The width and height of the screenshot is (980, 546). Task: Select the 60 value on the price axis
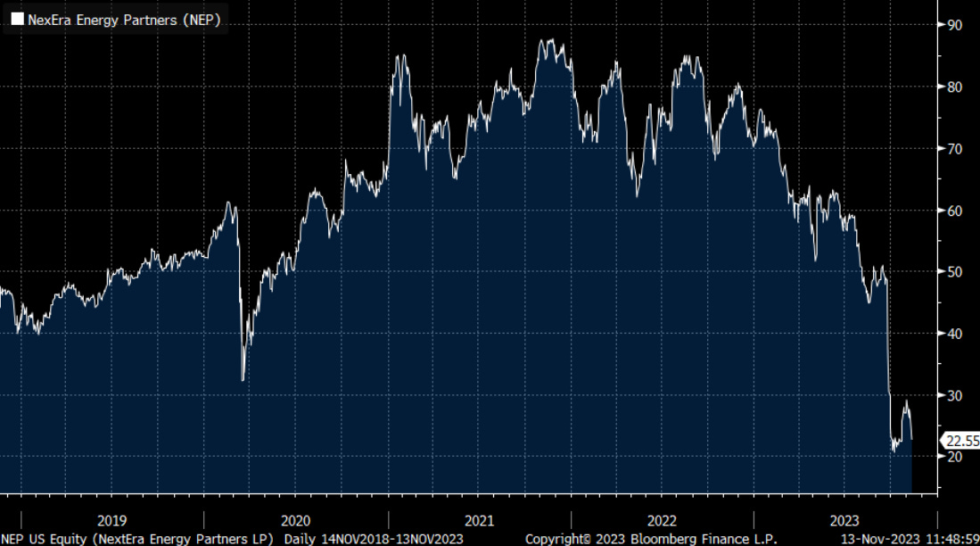[x=955, y=211]
